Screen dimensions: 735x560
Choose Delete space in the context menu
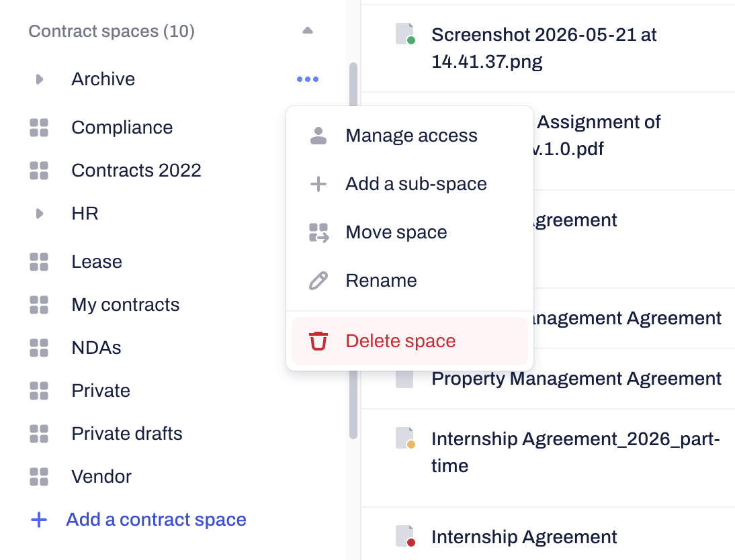pos(410,340)
